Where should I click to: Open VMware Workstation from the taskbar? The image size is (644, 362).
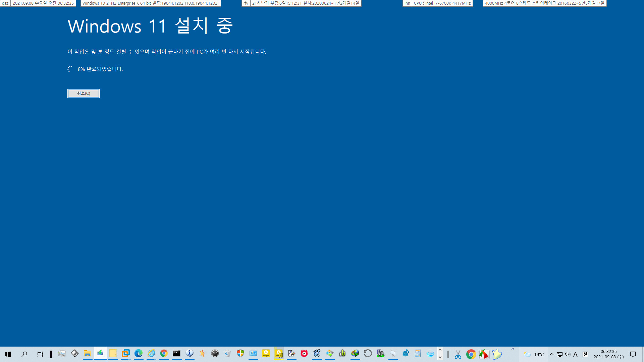pos(126,354)
